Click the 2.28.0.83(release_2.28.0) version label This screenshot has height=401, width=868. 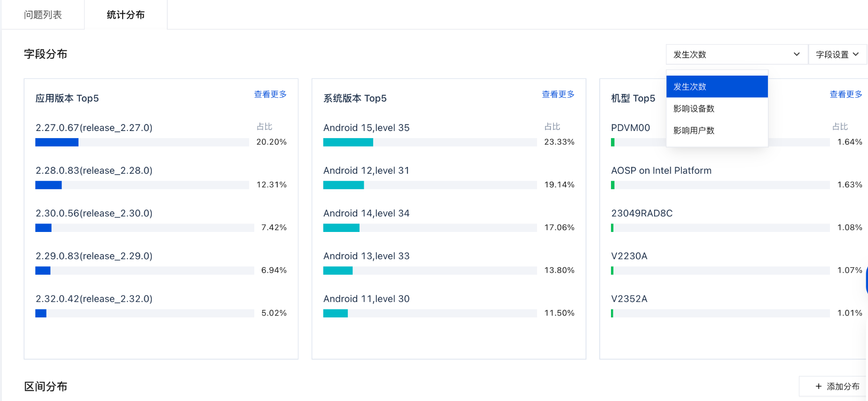pos(94,170)
